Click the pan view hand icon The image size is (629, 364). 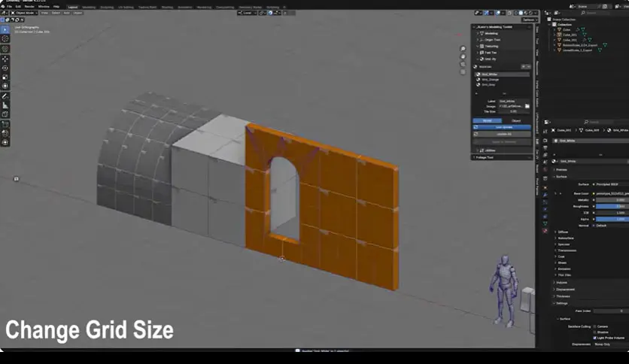click(463, 56)
